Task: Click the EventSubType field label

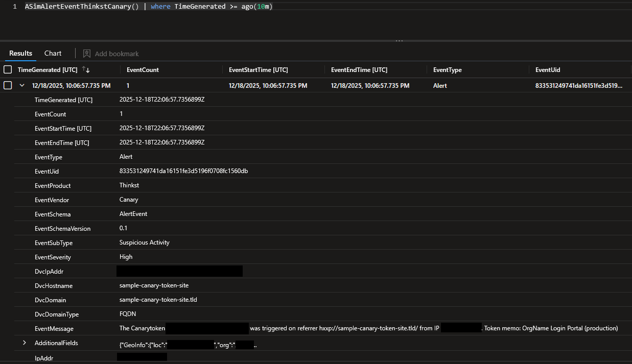Action: pyautogui.click(x=54, y=243)
